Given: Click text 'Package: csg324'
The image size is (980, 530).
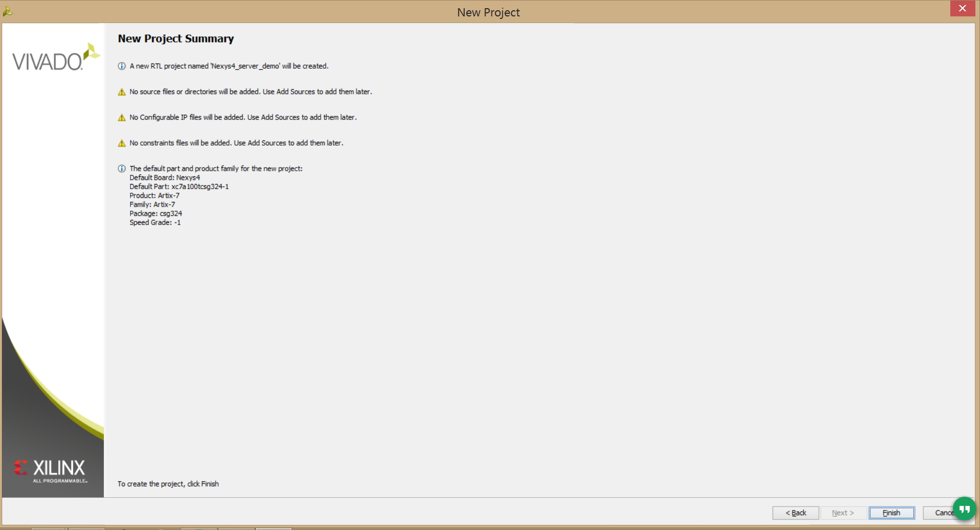Looking at the screenshot, I should point(156,213).
